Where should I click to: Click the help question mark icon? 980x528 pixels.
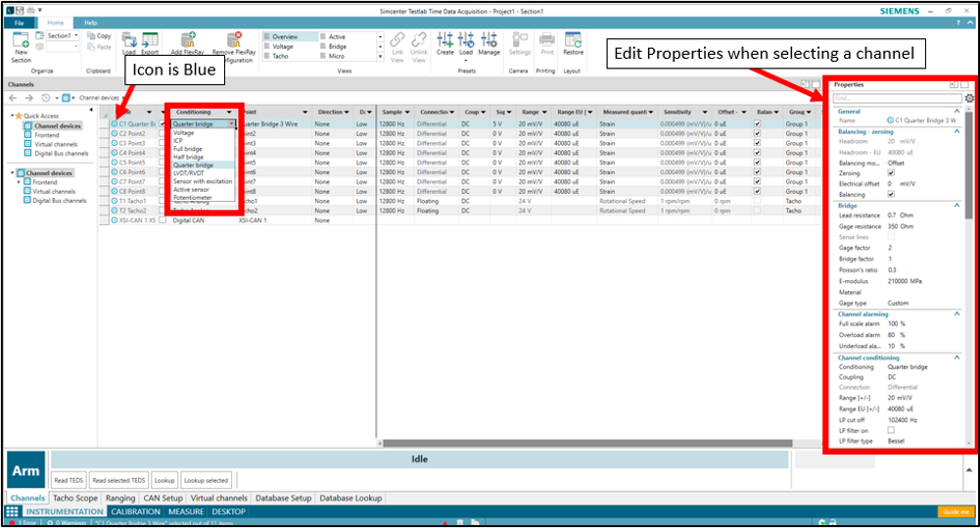click(x=958, y=23)
